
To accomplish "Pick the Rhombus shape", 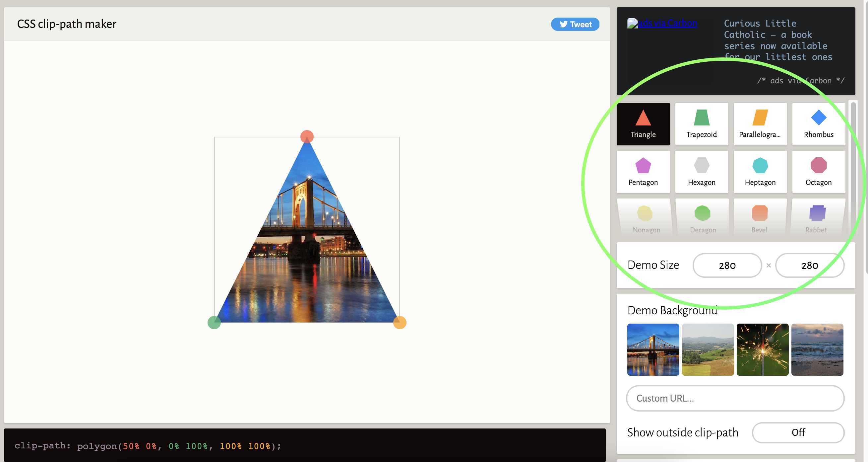I will point(819,124).
